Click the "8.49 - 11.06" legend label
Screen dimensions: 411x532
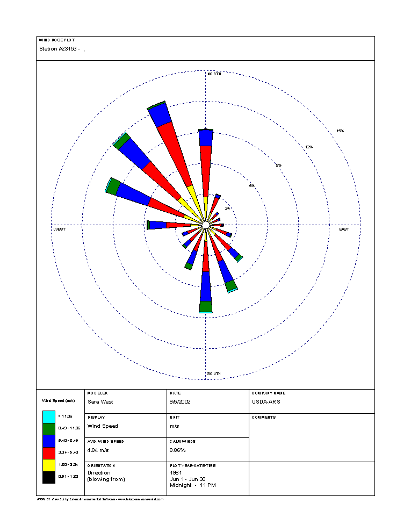pos(69,428)
